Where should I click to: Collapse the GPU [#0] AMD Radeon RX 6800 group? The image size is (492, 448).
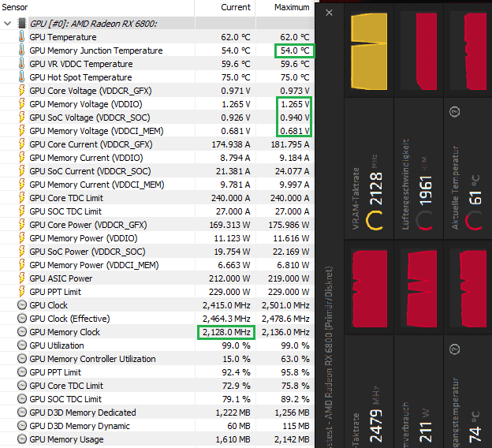point(8,23)
